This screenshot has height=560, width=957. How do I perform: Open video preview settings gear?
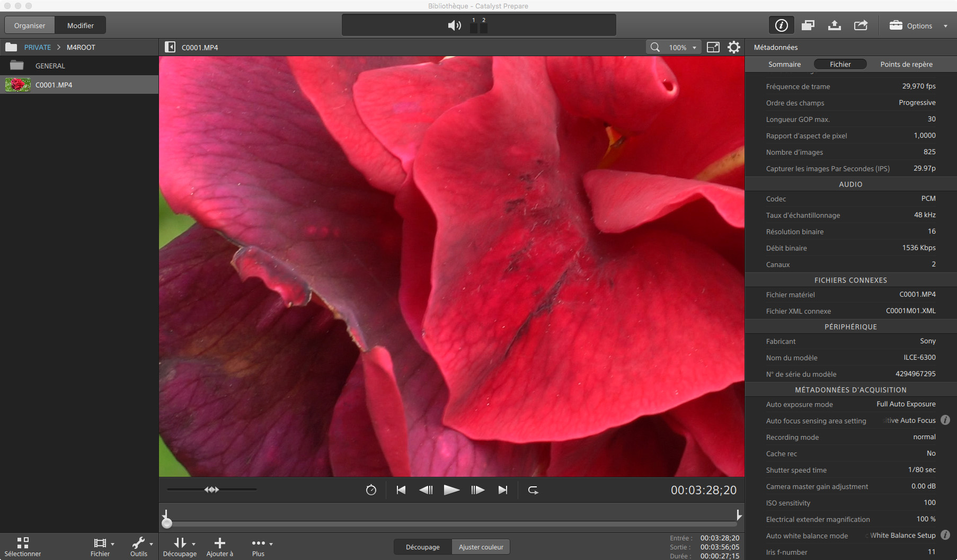pos(733,47)
